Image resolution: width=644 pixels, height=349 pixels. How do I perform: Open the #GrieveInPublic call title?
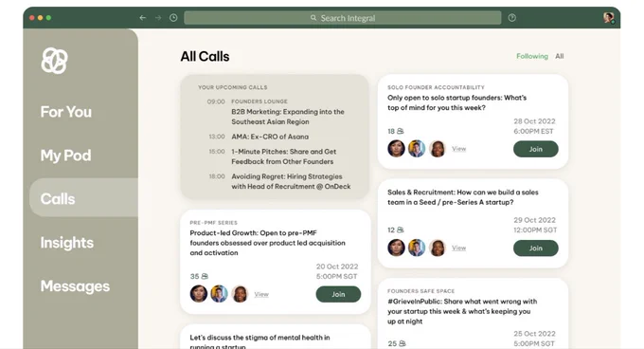point(462,311)
